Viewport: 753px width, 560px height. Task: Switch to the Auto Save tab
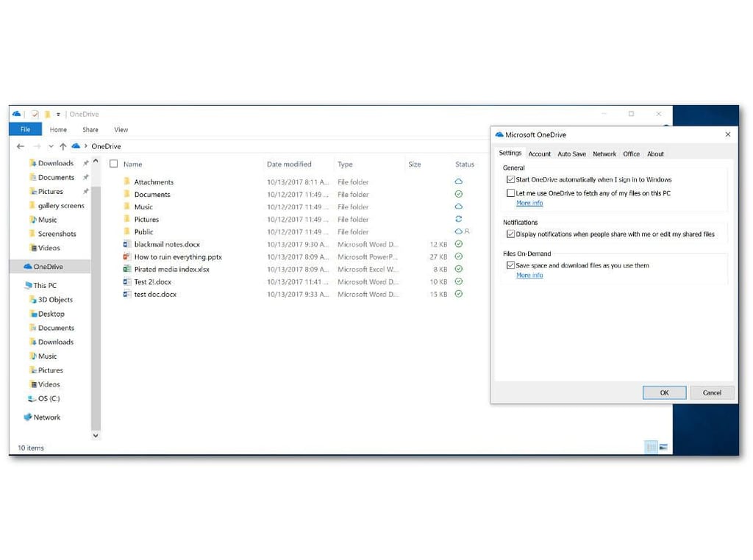571,154
